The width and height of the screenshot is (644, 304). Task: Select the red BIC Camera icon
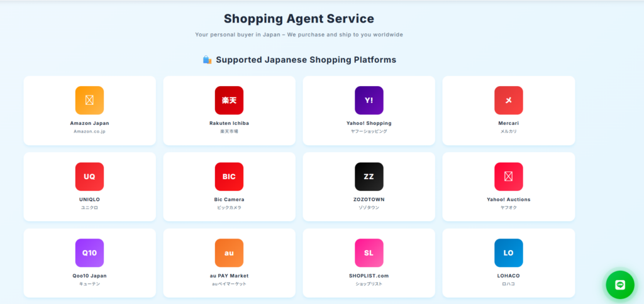(229, 176)
